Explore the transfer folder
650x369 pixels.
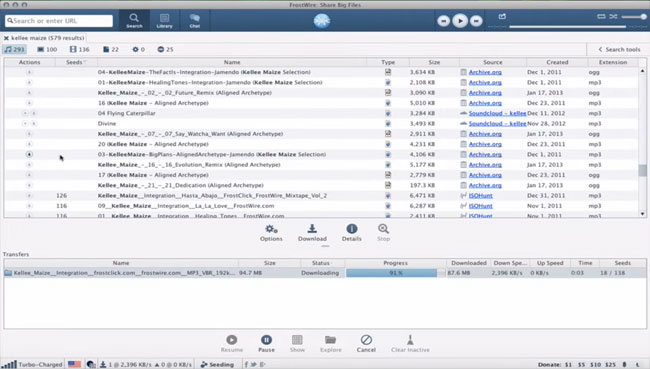(330, 344)
